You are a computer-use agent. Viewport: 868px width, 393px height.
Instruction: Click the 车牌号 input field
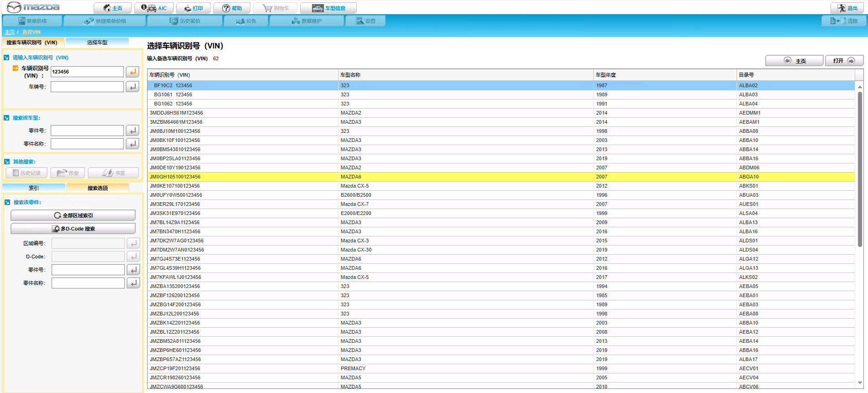(87, 87)
